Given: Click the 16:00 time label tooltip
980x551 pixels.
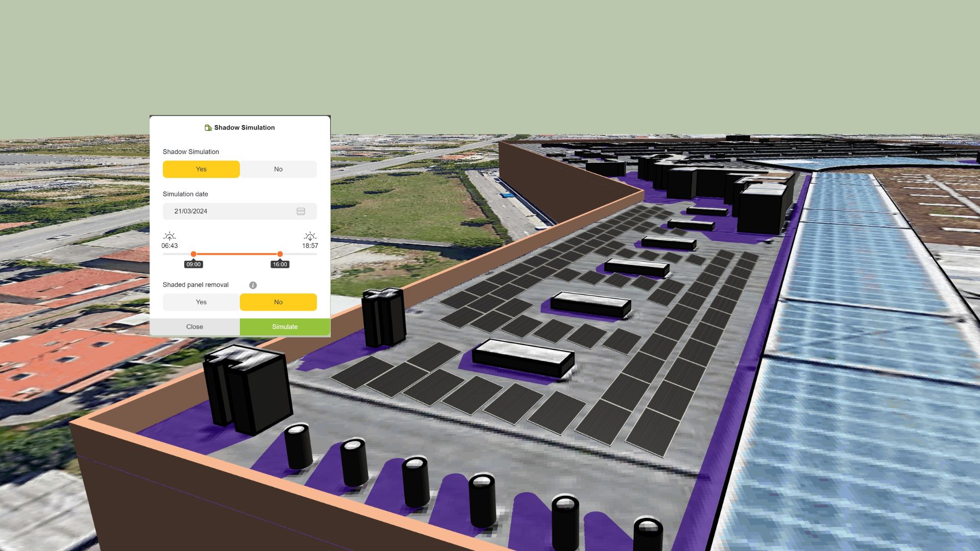Looking at the screenshot, I should pos(280,264).
